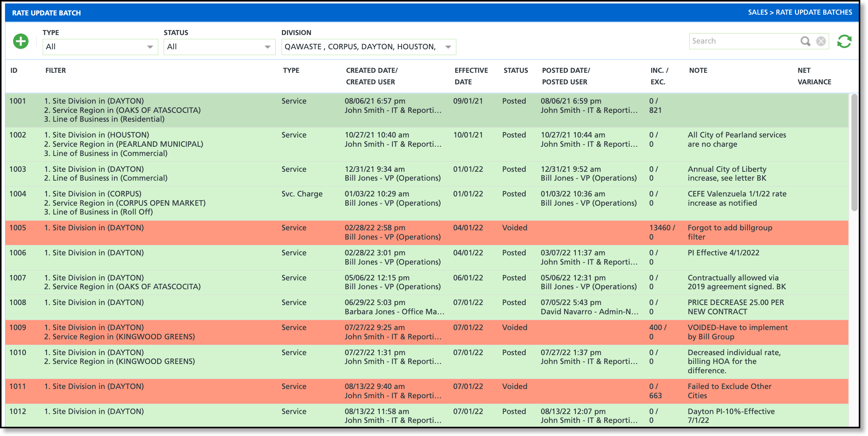Open the Type dropdown
Screen dimensions: 868x436
(x=100, y=47)
